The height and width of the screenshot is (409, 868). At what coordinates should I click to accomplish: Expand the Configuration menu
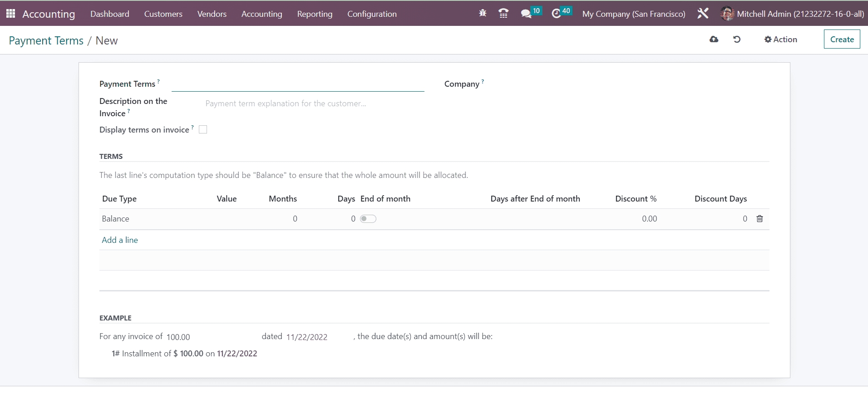[372, 14]
